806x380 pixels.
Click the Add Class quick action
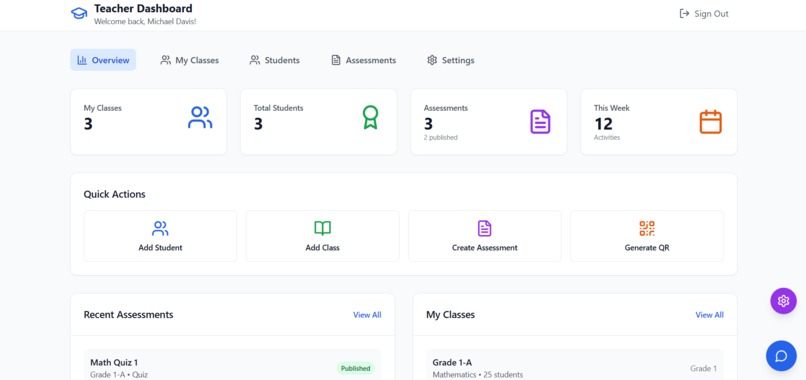322,236
